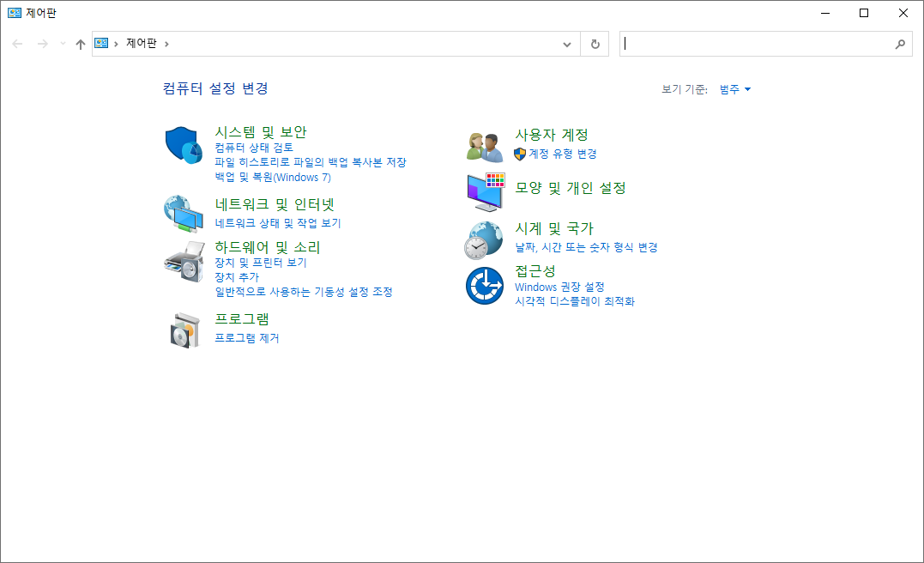Open the 시계 및 국가 clock icon
924x563 pixels.
click(484, 240)
